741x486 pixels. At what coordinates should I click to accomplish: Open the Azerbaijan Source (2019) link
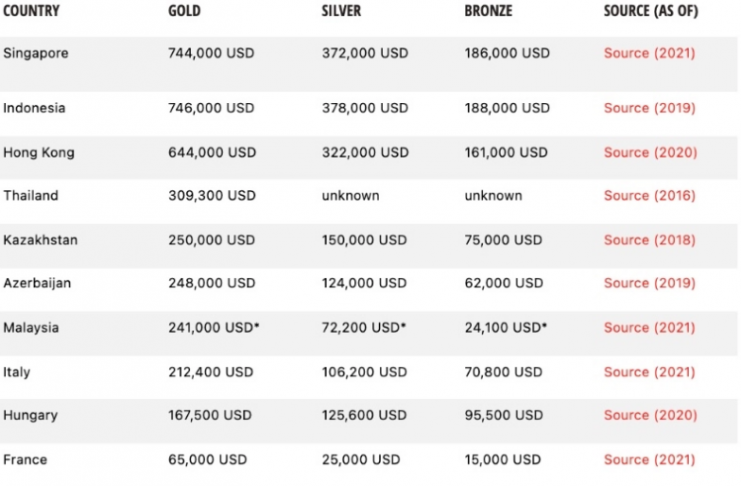click(649, 283)
